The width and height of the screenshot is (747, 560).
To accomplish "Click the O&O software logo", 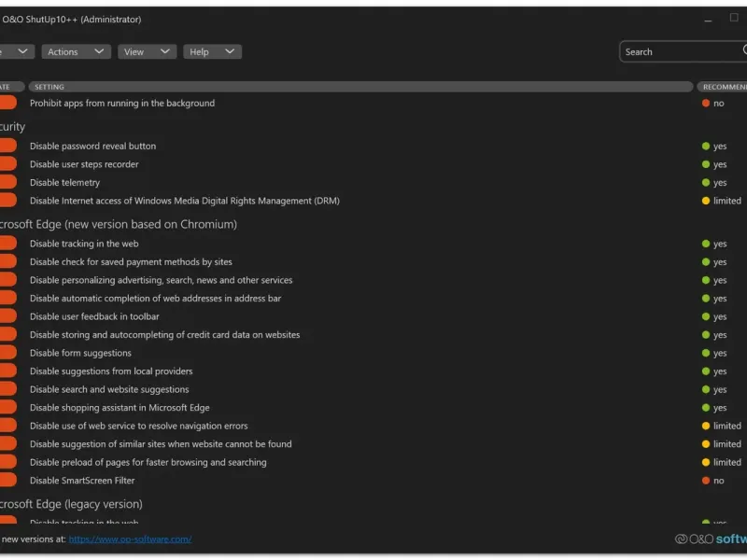I will [x=711, y=539].
